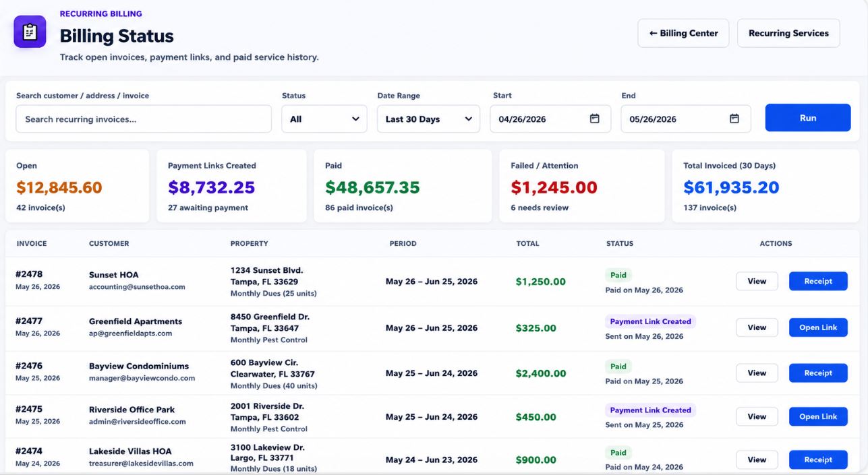Click customer name Bayview Condominiums
The width and height of the screenshot is (868, 475).
139,367
